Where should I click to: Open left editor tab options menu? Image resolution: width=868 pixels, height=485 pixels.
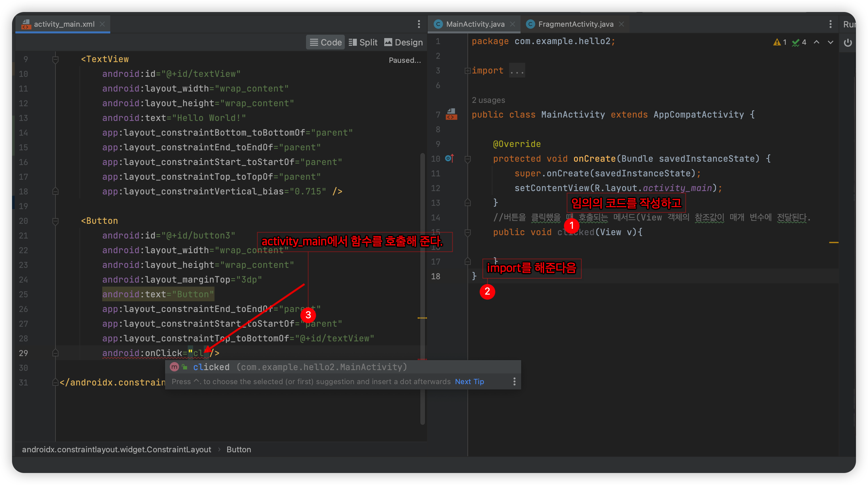[419, 24]
